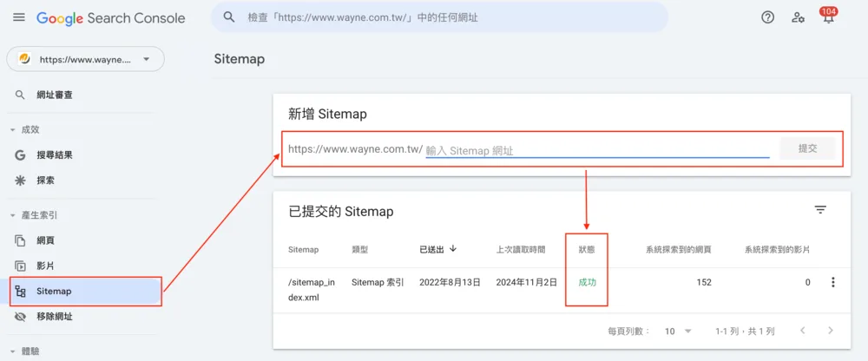This screenshot has height=361, width=868.
Task: Sort by the 上次讀取時間 column header
Action: (x=521, y=250)
